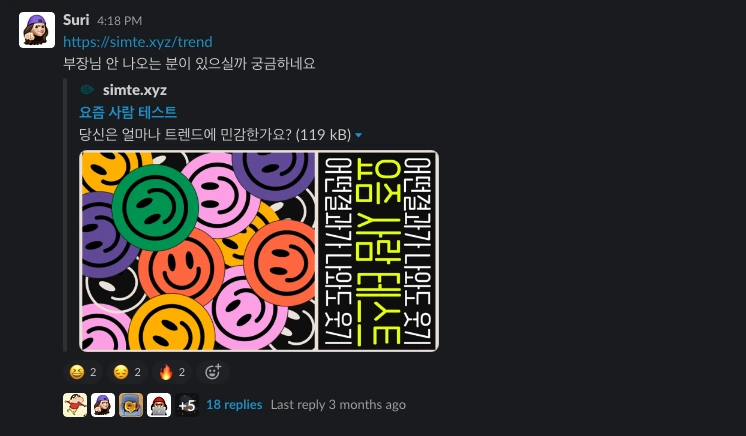
Task: Open the Add reaction emoji picker
Action: pyautogui.click(x=213, y=372)
